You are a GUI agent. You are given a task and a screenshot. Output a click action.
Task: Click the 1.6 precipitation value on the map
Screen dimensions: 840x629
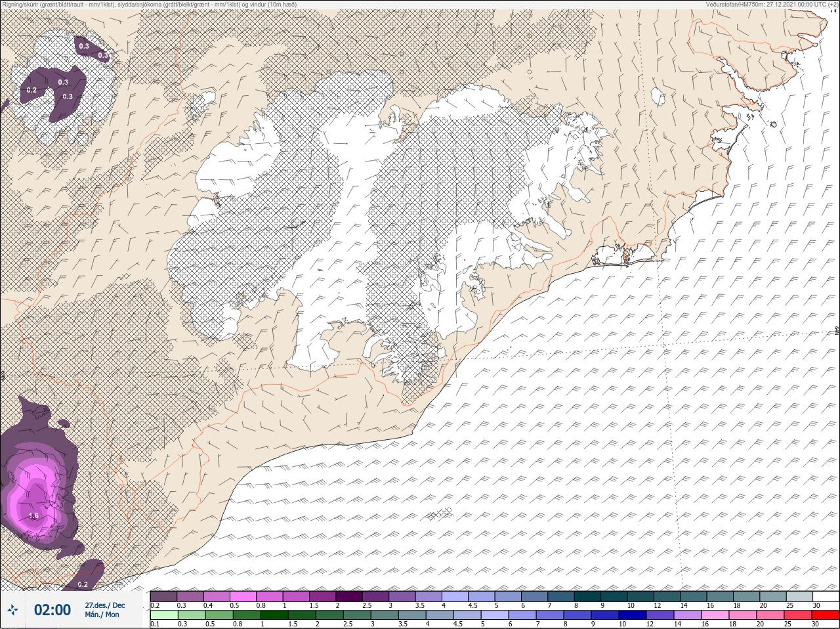coord(33,516)
